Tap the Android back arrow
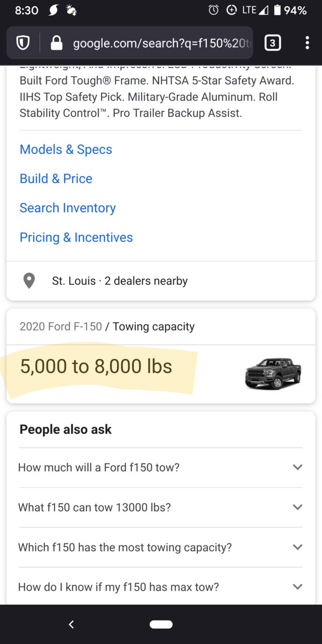This screenshot has width=322, height=644. pyautogui.click(x=71, y=624)
